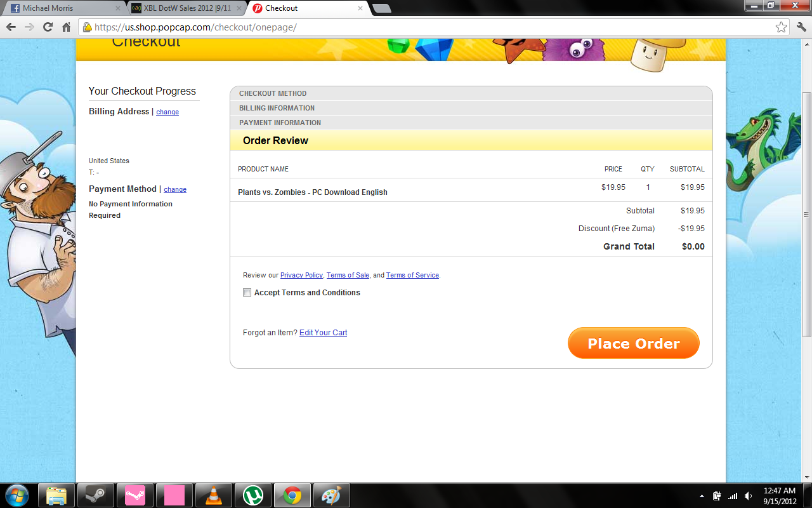Screen dimensions: 812x508
Task: Click the browser Forward arrow
Action: [29, 27]
